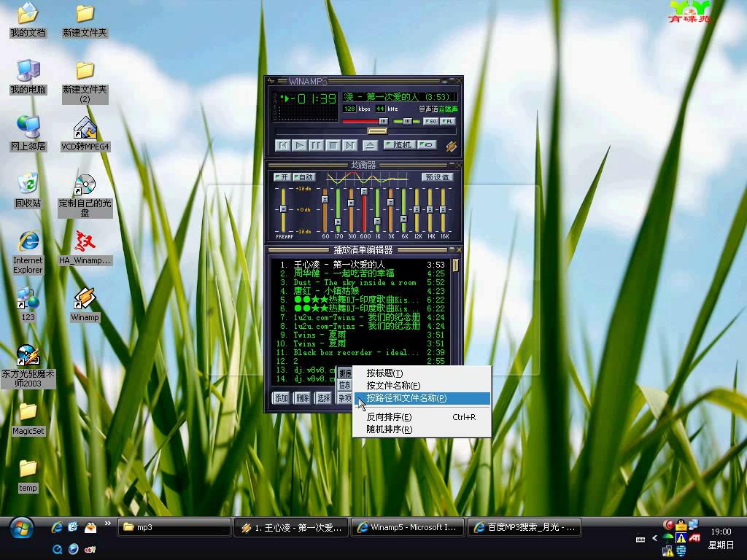Click the Sort (排序) submenu button

point(345,373)
